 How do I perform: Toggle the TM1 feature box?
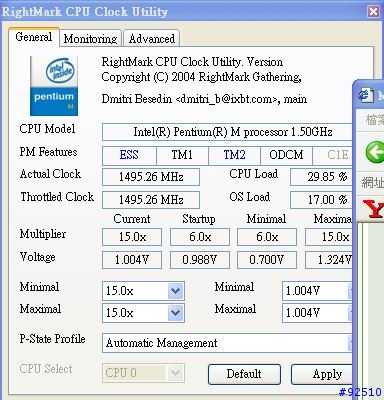pos(182,155)
